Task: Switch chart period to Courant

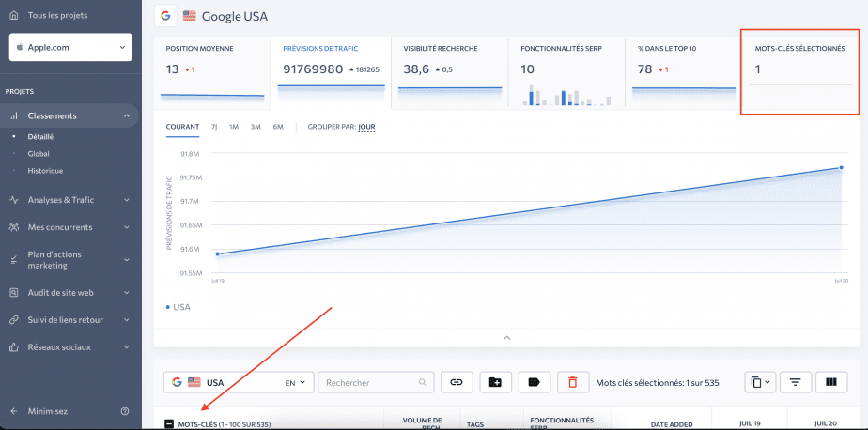Action: [x=182, y=127]
